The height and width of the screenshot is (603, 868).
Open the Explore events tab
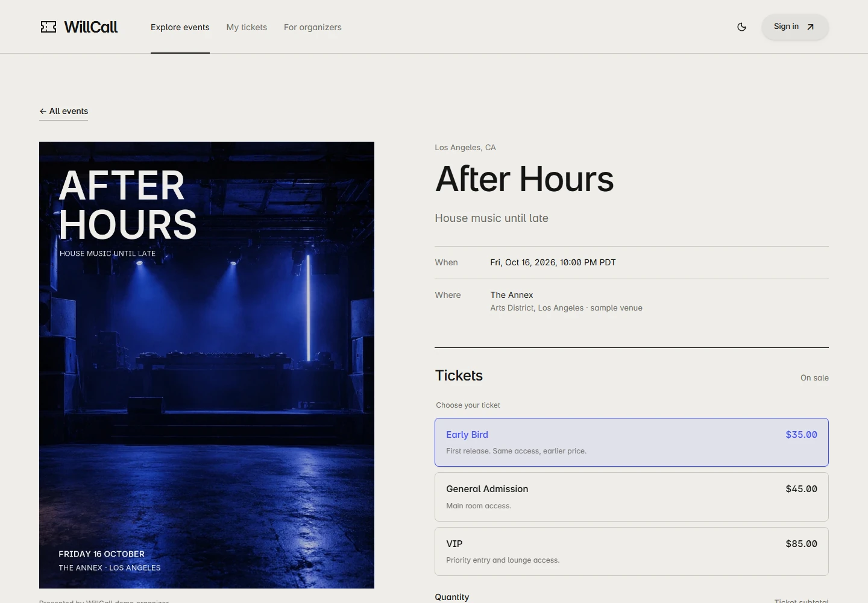pyautogui.click(x=180, y=27)
